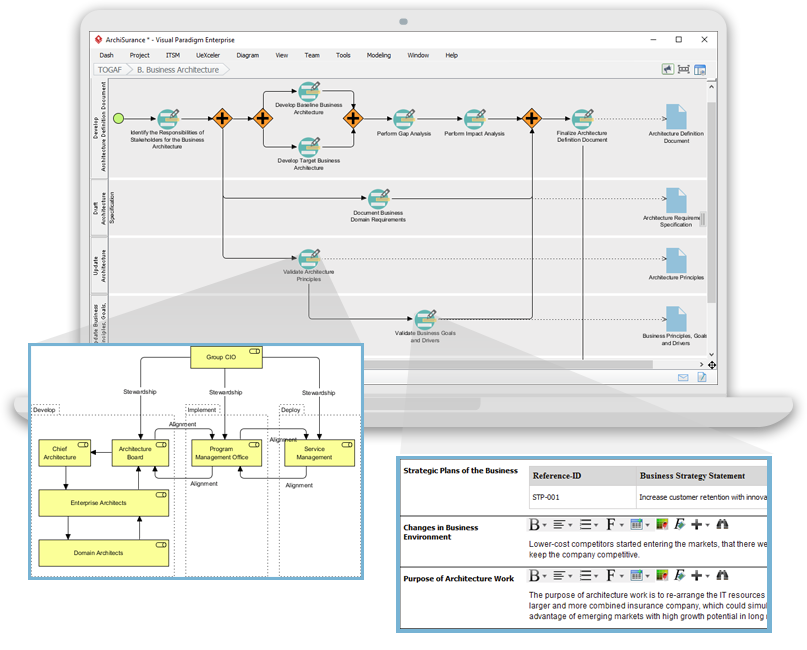This screenshot has height=650, width=807.
Task: Open the Modeling menu
Action: tap(378, 55)
